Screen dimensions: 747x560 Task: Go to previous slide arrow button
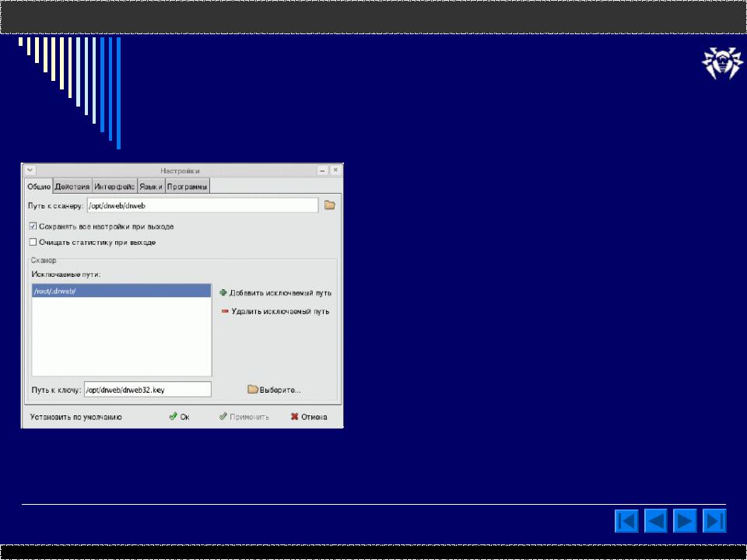pos(656,520)
